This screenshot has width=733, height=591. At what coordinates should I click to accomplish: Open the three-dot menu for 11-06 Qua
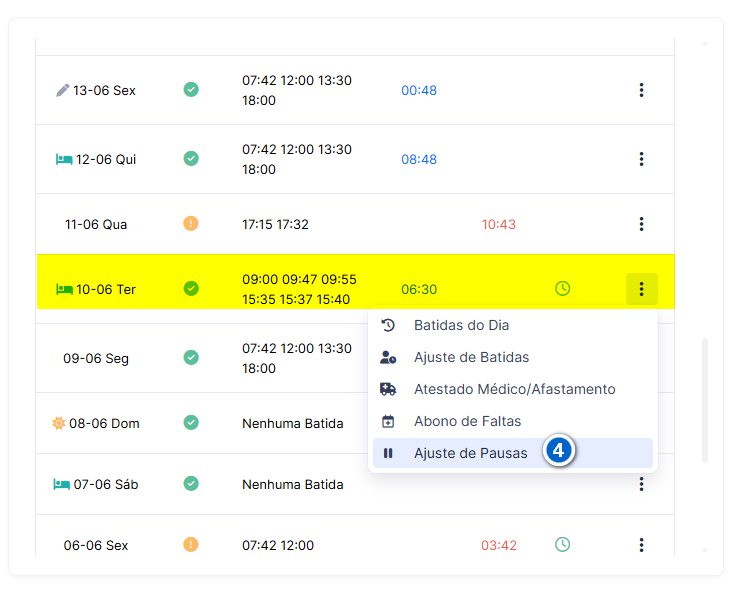641,224
